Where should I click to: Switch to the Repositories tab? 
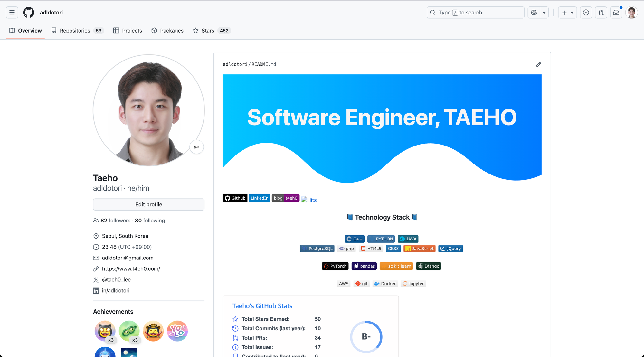point(75,31)
